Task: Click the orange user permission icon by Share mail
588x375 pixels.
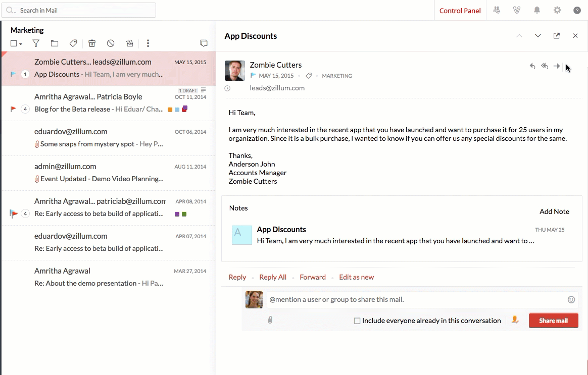Action: point(515,319)
